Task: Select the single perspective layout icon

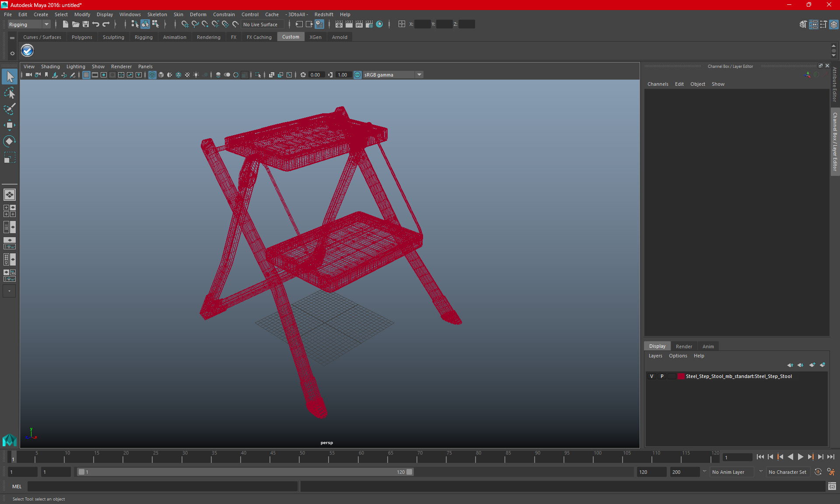Action: tap(10, 195)
